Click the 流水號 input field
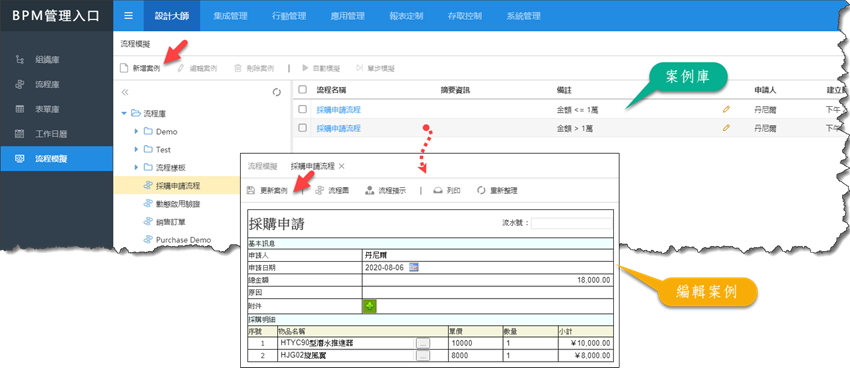Image resolution: width=850 pixels, height=368 pixels. pyautogui.click(x=571, y=223)
